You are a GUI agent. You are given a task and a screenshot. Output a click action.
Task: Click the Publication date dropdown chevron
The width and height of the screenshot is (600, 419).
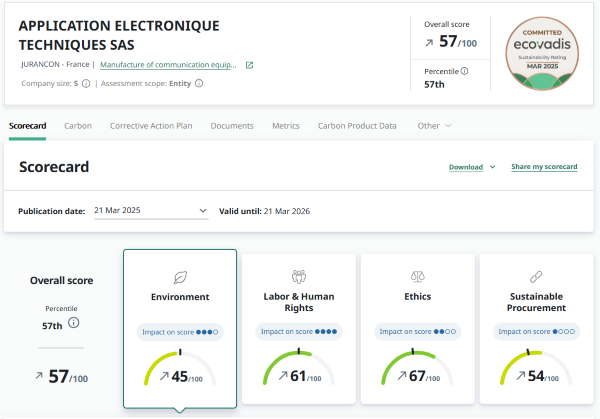click(x=203, y=211)
